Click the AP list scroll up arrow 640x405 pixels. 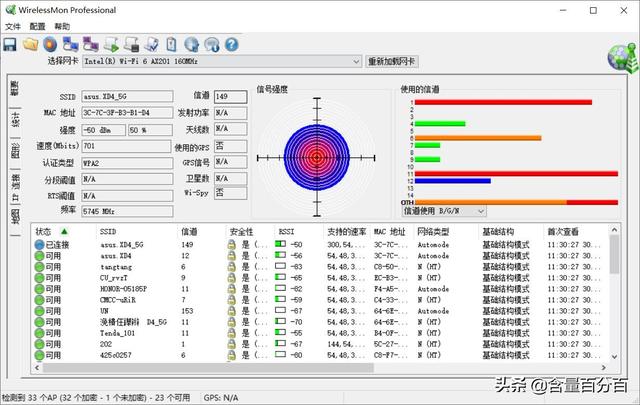click(614, 231)
